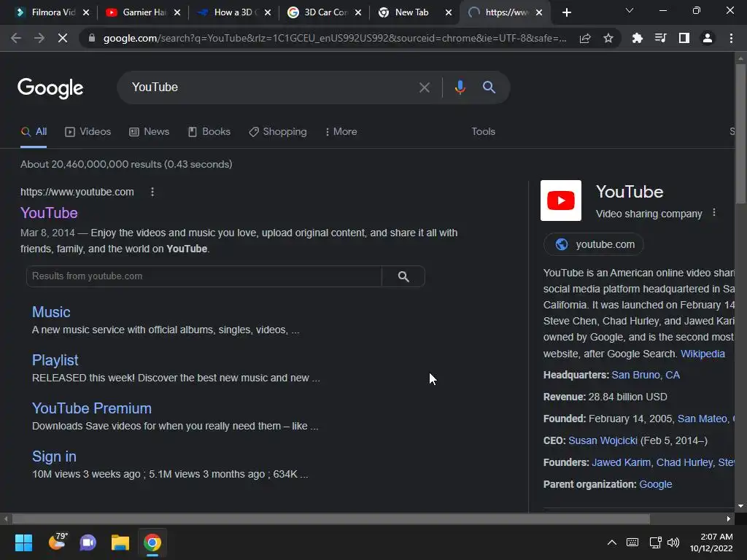
Task: Open the Google parent organization link
Action: [656, 484]
